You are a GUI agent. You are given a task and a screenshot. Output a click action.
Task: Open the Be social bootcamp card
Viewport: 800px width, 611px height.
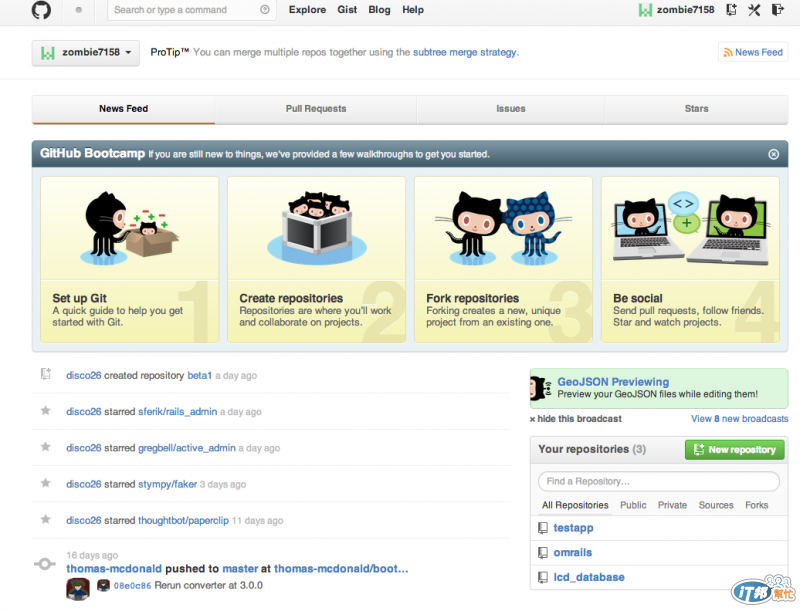(690, 260)
